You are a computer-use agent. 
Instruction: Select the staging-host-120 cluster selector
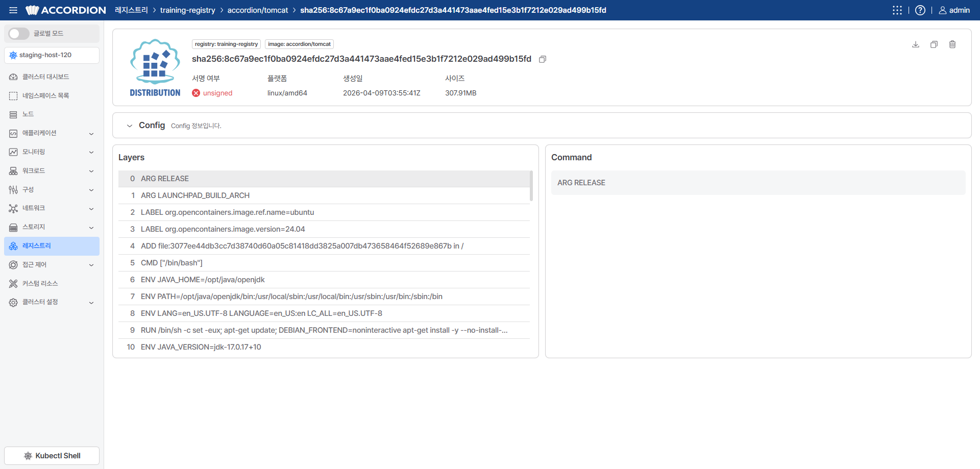tap(52, 55)
